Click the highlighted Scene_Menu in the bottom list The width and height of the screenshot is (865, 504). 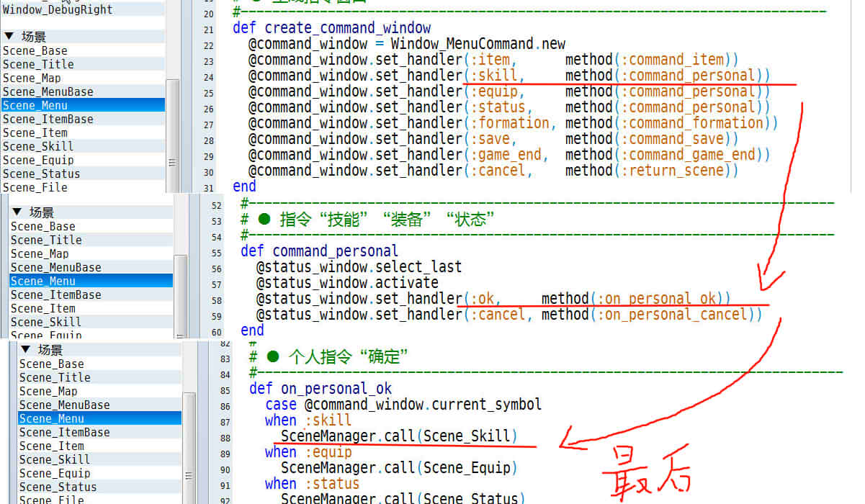pyautogui.click(x=99, y=418)
